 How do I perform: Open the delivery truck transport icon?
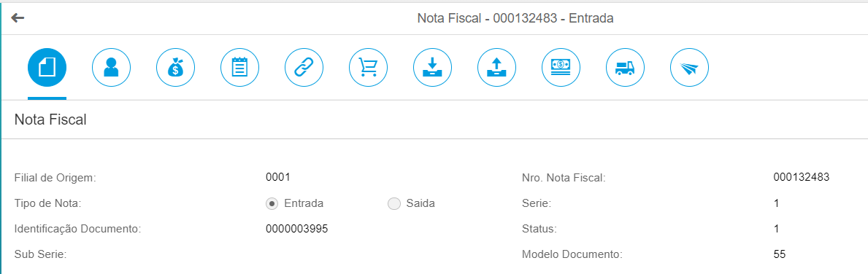[625, 67]
